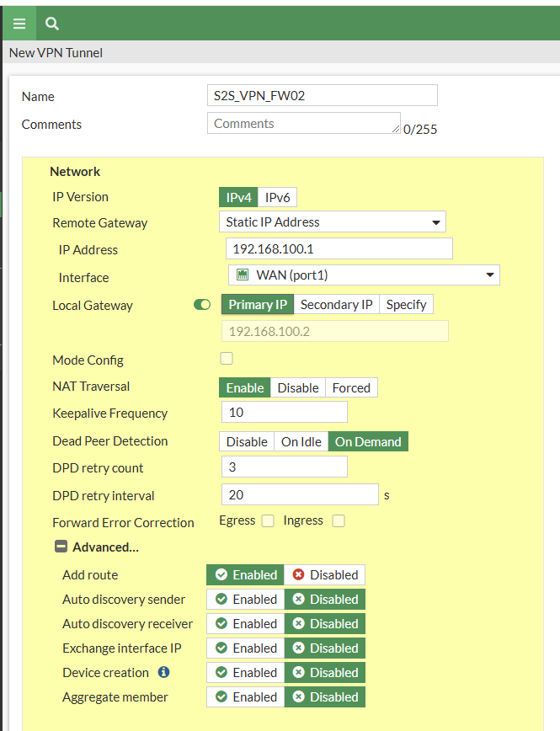Set NAT Traversal to Enable
560x731 pixels.
coord(245,387)
